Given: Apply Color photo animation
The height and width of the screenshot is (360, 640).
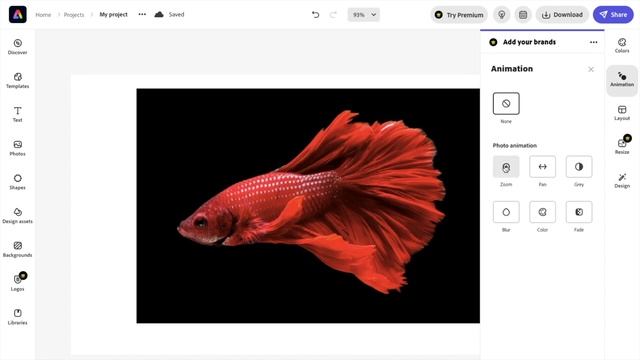Looking at the screenshot, I should click(x=542, y=212).
